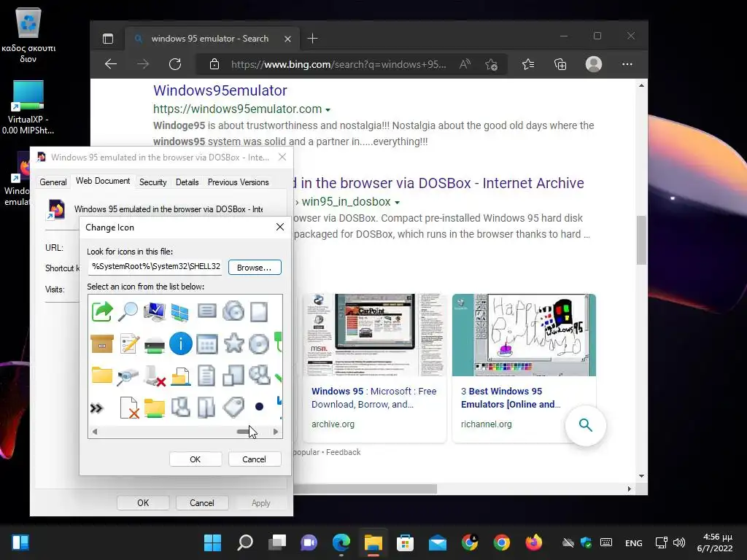Screen dimensions: 747x560
Task: Open Edge settings and more menu
Action: coord(627,64)
